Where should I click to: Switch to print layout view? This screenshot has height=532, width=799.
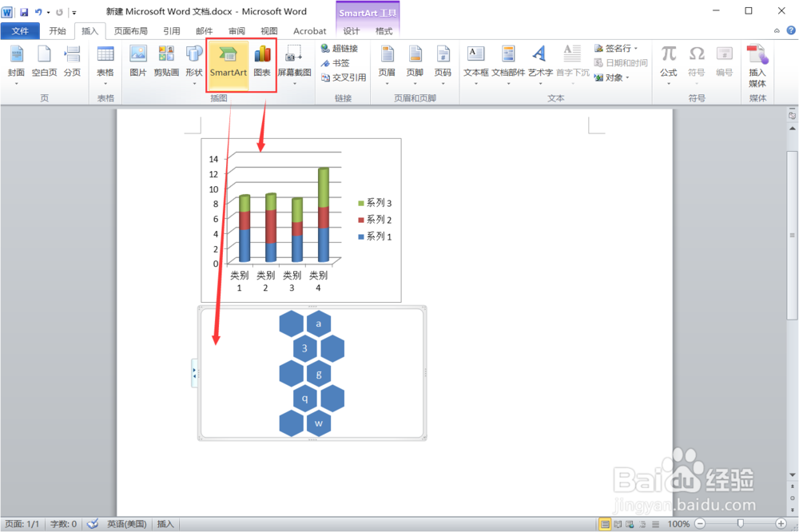pos(605,524)
